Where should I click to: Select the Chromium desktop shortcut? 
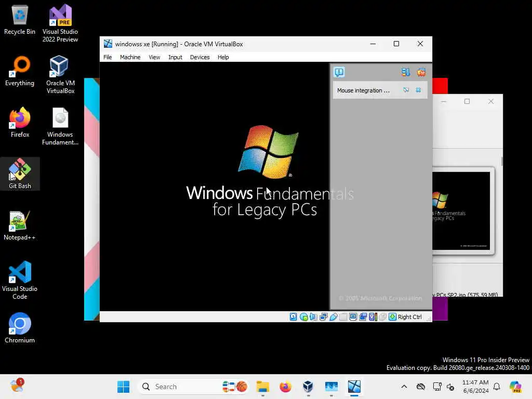[20, 328]
